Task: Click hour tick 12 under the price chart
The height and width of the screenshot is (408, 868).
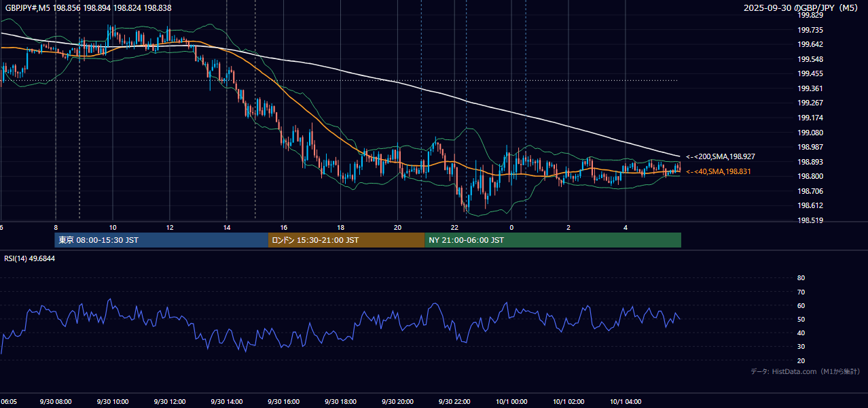Action: [170, 228]
